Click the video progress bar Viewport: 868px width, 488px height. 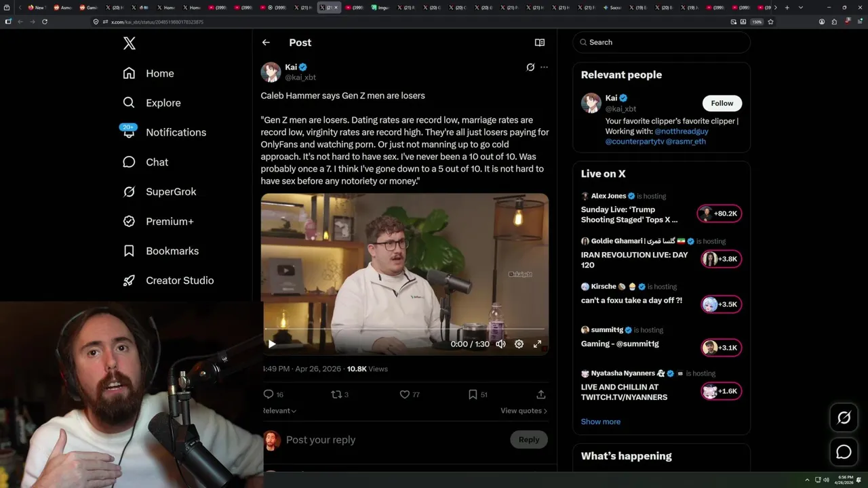pyautogui.click(x=405, y=329)
